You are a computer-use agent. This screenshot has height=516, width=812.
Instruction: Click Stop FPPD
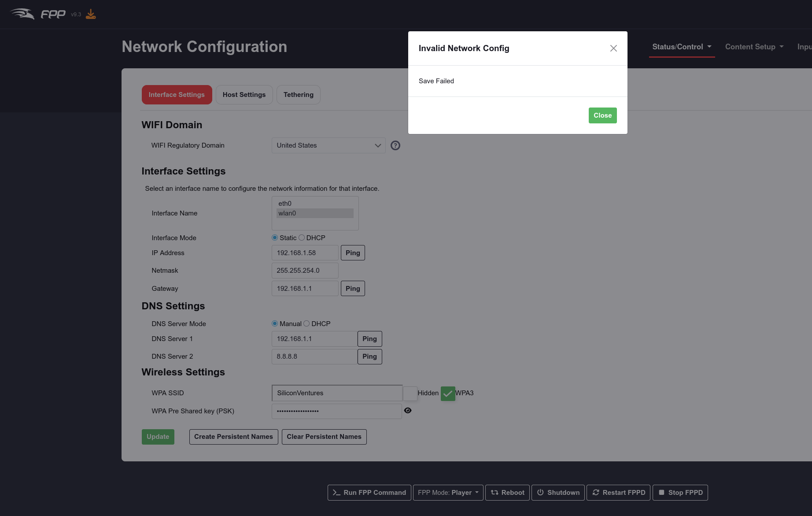[680, 493]
